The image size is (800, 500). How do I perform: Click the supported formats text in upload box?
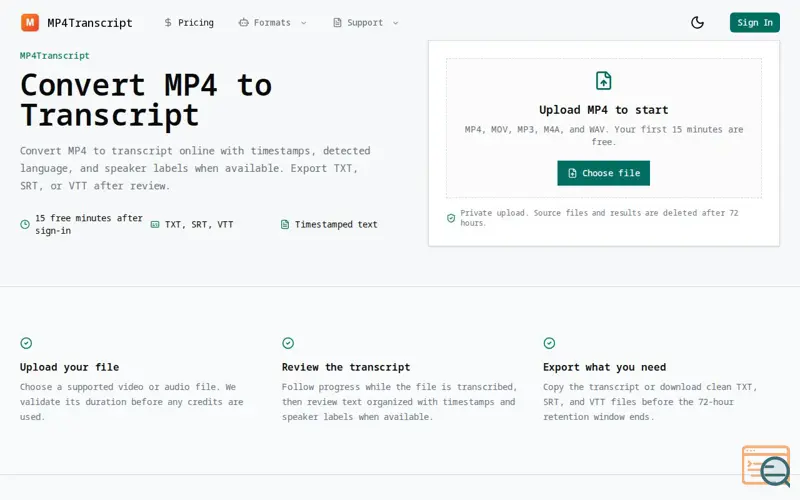coord(604,135)
